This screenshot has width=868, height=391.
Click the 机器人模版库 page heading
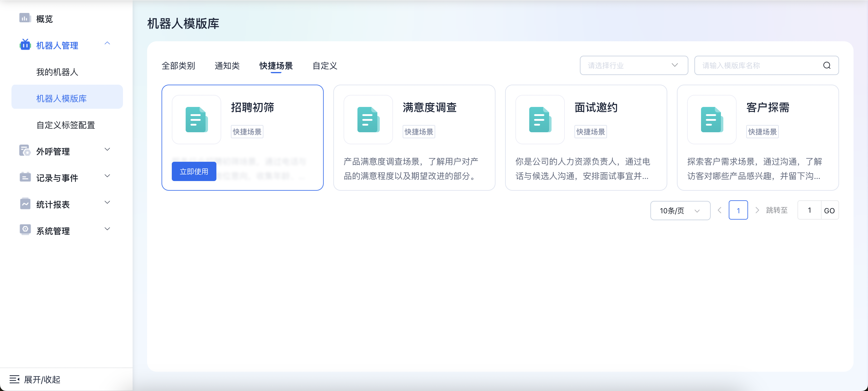pyautogui.click(x=183, y=23)
